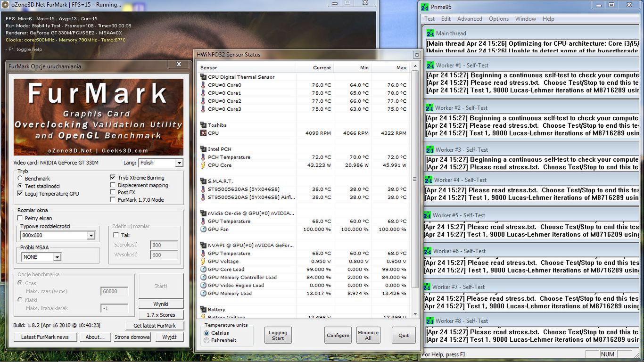Click the GPU Video Engine Load icon
Viewport: 644px width, 362px height.
click(x=203, y=285)
